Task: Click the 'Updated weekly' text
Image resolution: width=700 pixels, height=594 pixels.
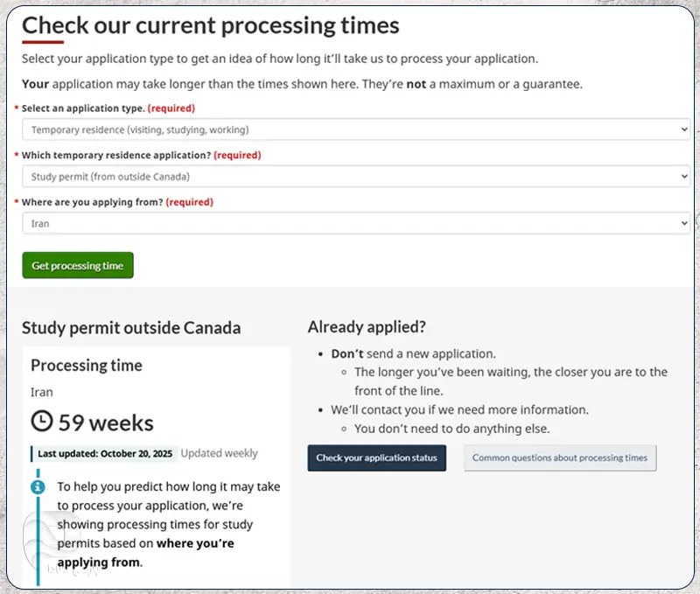Action: point(220,453)
